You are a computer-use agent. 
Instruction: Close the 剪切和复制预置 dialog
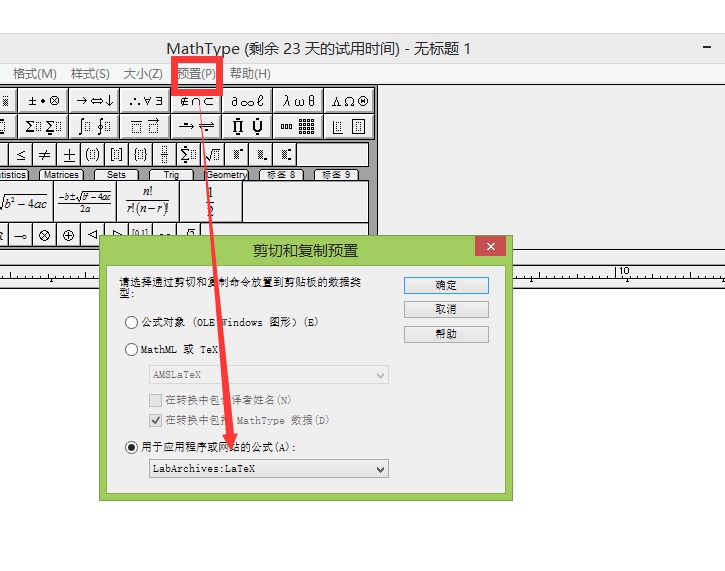(491, 246)
